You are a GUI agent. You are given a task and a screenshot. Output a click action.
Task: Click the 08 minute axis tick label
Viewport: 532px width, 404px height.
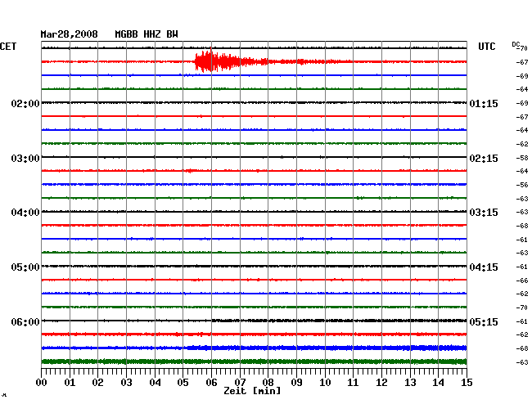[268, 383]
